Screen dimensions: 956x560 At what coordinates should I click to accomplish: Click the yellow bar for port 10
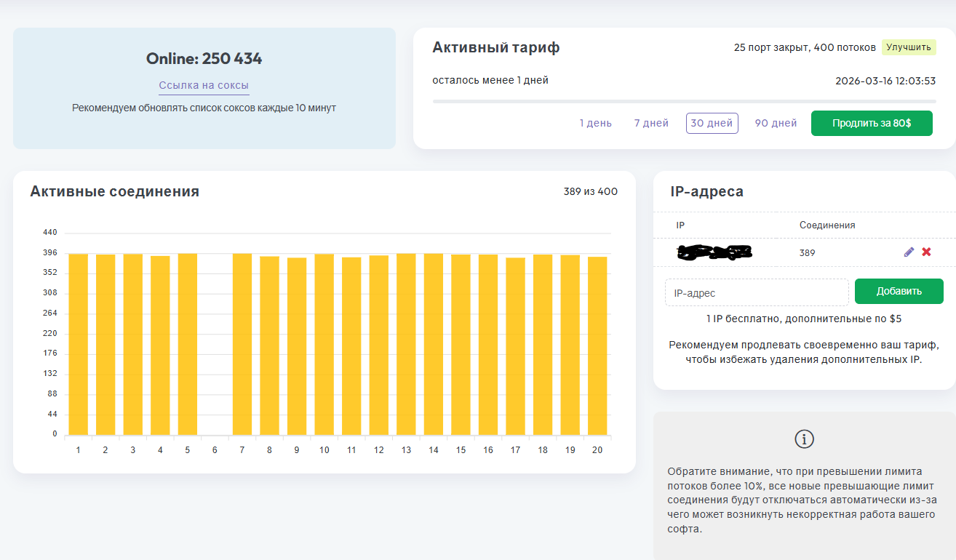click(324, 345)
